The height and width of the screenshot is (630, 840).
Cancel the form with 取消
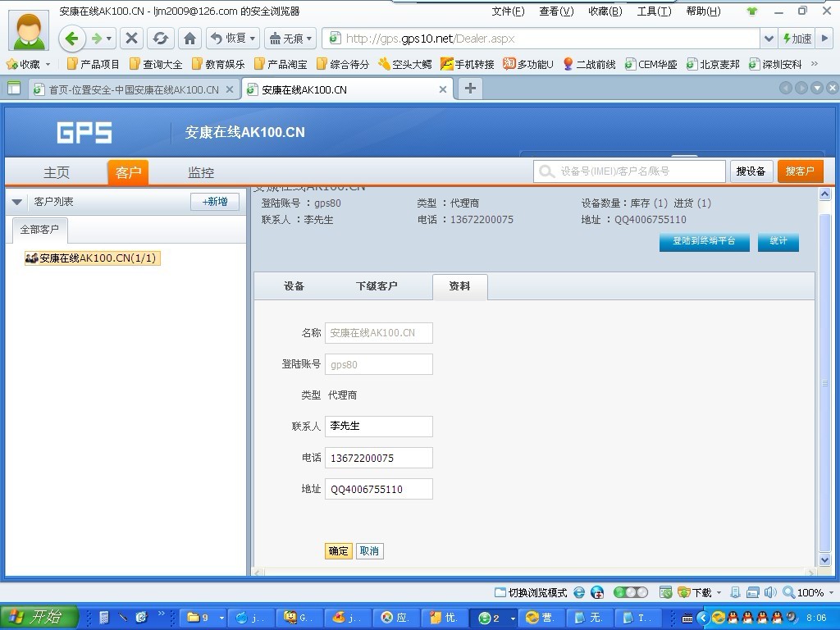point(369,550)
